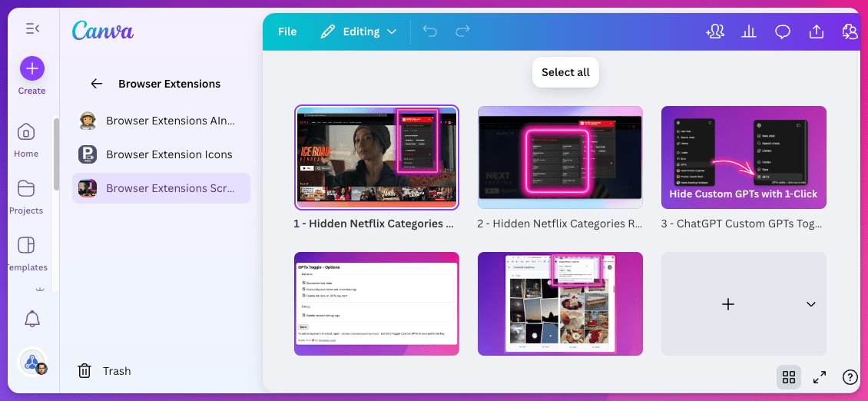The height and width of the screenshot is (401, 868).
Task: Open the add collaborators icon
Action: click(715, 31)
